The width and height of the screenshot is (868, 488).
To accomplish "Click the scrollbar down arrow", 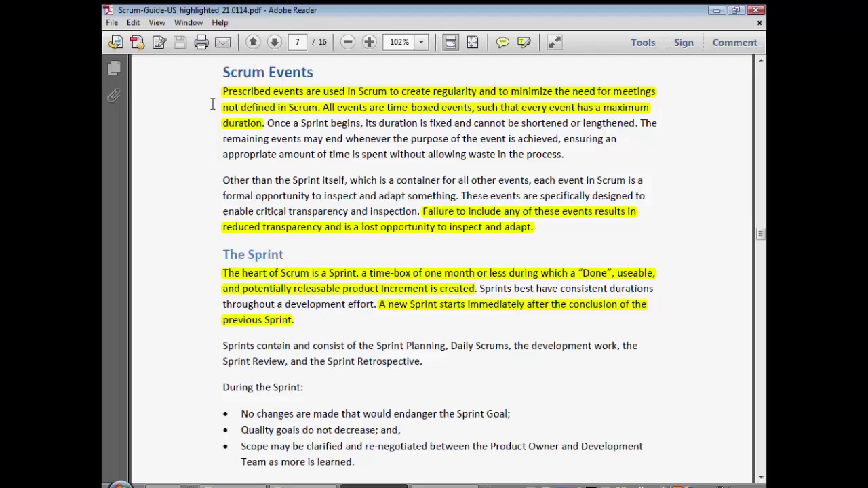I will coord(760,476).
